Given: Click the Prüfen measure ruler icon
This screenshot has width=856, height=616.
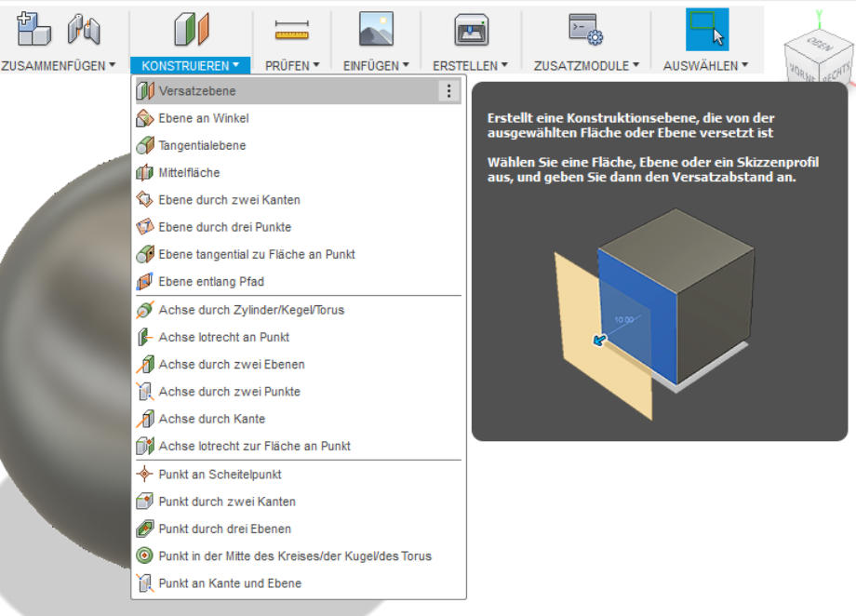Looking at the screenshot, I should coord(291,30).
